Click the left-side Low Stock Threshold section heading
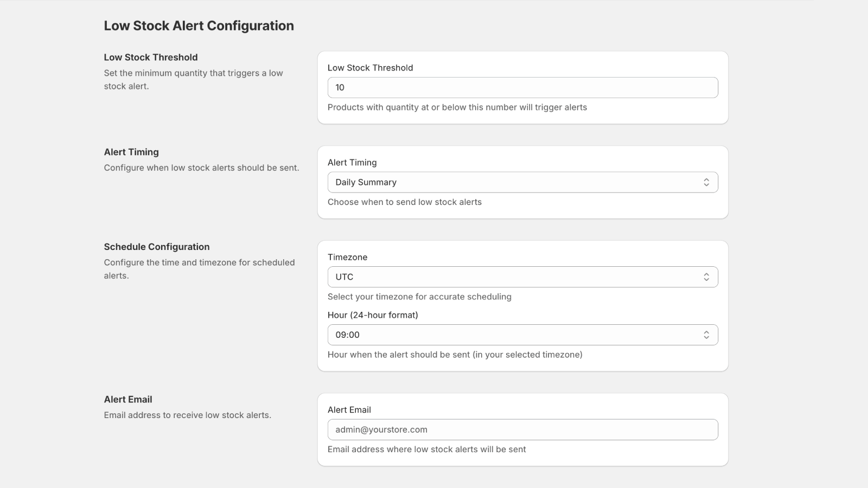Image resolution: width=868 pixels, height=488 pixels. click(x=150, y=57)
